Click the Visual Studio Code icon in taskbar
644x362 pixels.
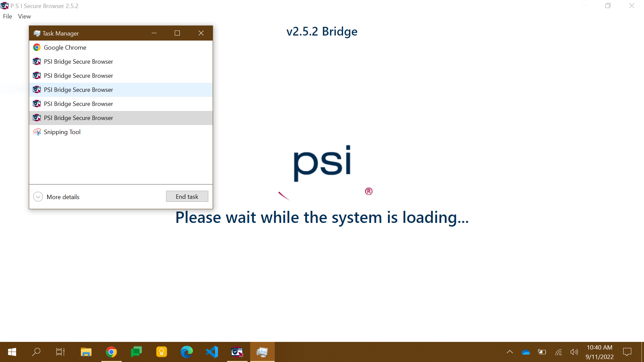212,352
